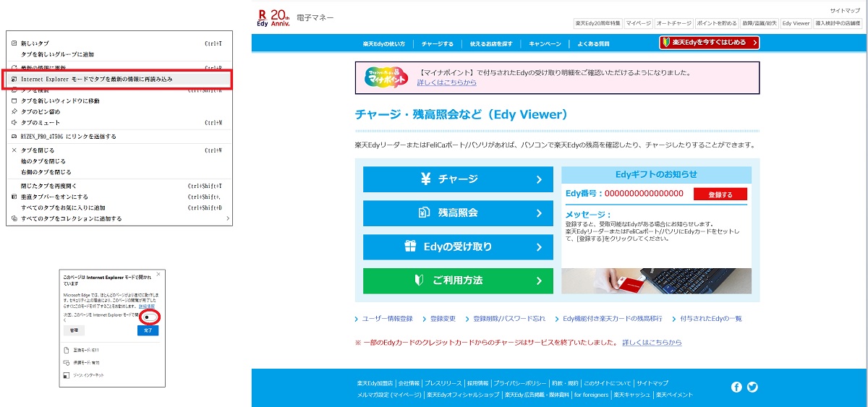Click the green ご利用方法 button
868x407 pixels.
pos(458,280)
